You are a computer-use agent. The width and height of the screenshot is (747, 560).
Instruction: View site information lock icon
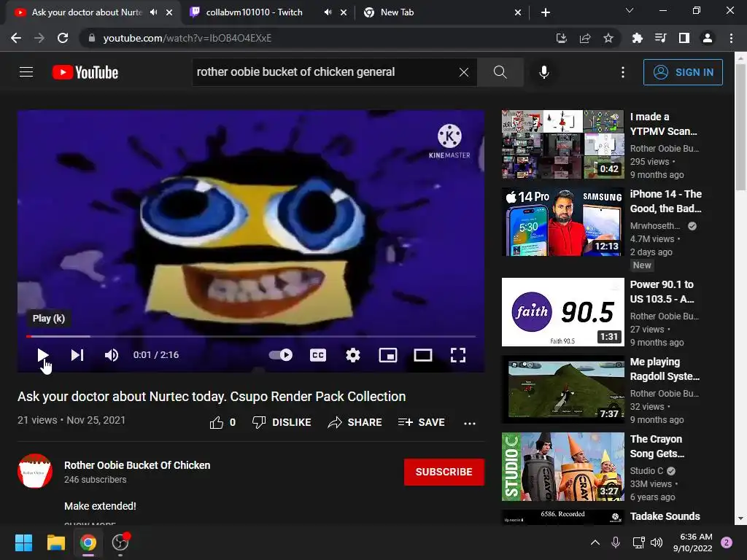pos(92,38)
